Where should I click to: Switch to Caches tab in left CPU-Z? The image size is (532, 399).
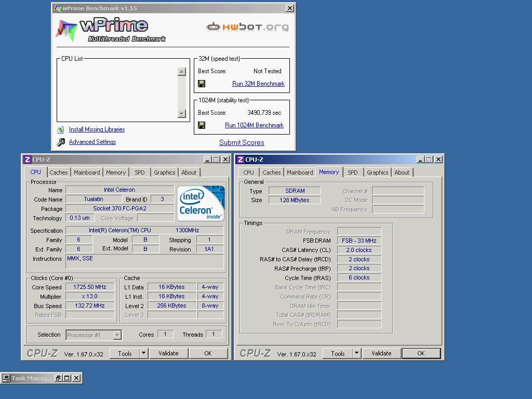(x=59, y=172)
